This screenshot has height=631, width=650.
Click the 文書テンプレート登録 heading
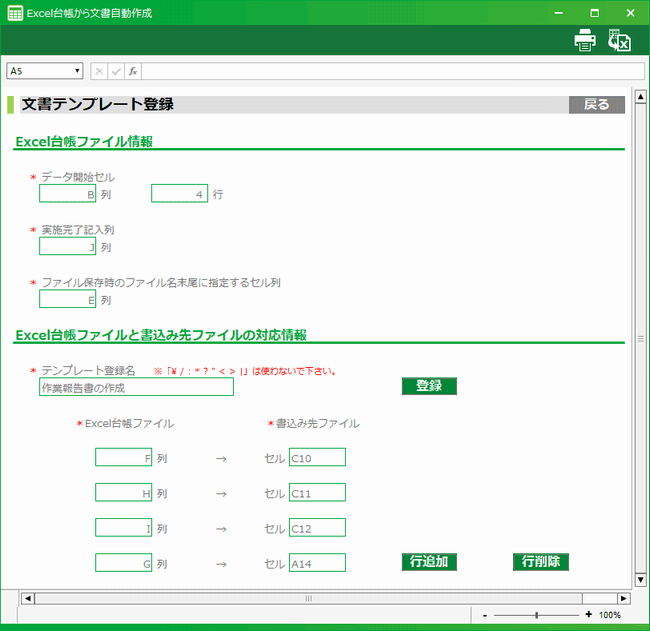pyautogui.click(x=98, y=104)
